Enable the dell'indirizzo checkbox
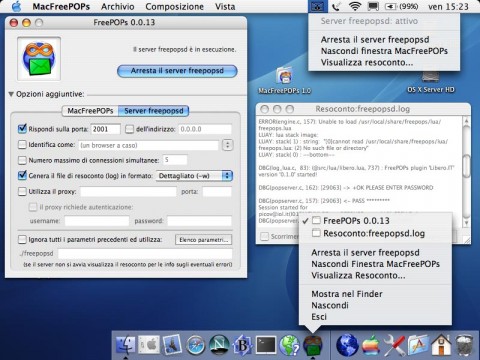This screenshot has height=360, width=480. [129, 129]
